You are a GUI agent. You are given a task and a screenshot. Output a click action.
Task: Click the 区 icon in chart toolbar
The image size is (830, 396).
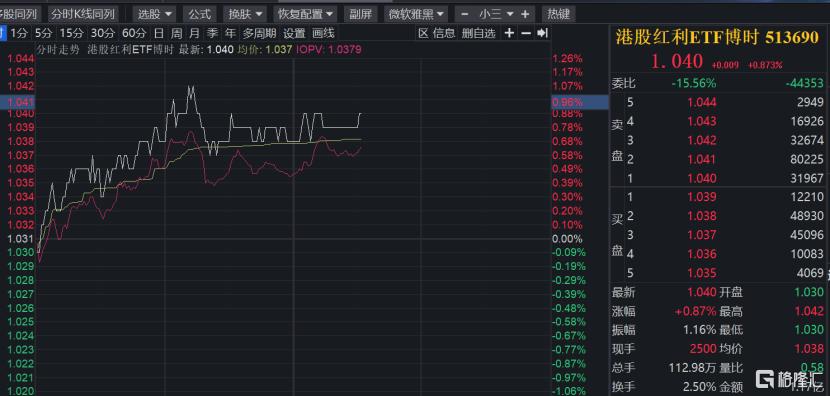[423, 33]
